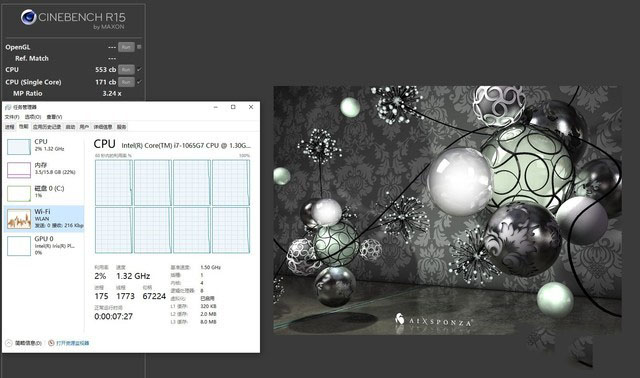640x378 pixels.
Task: Switch to the 服务 (Services) tab
Action: 122,127
